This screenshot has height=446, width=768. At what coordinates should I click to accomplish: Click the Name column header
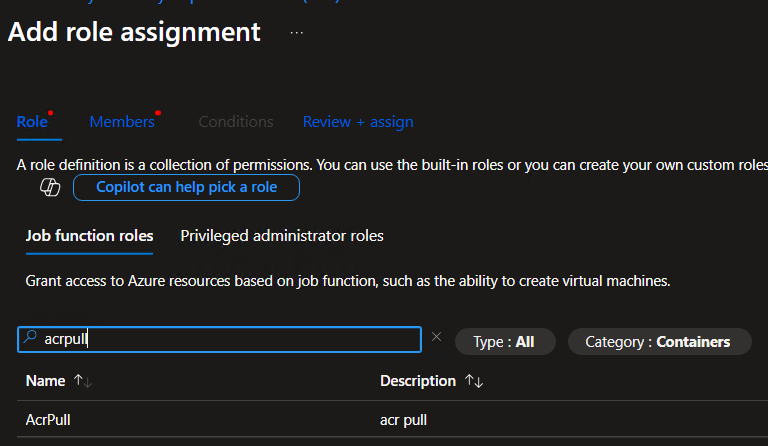[46, 381]
